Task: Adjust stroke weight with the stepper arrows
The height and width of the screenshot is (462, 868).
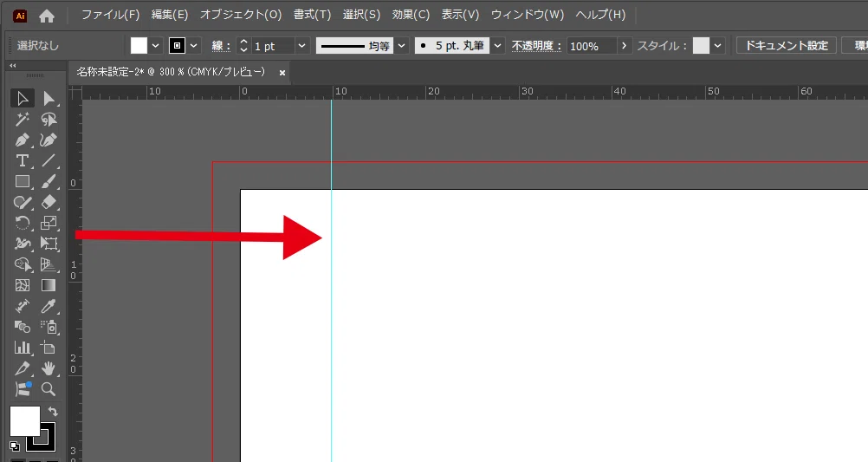Action: [243, 46]
